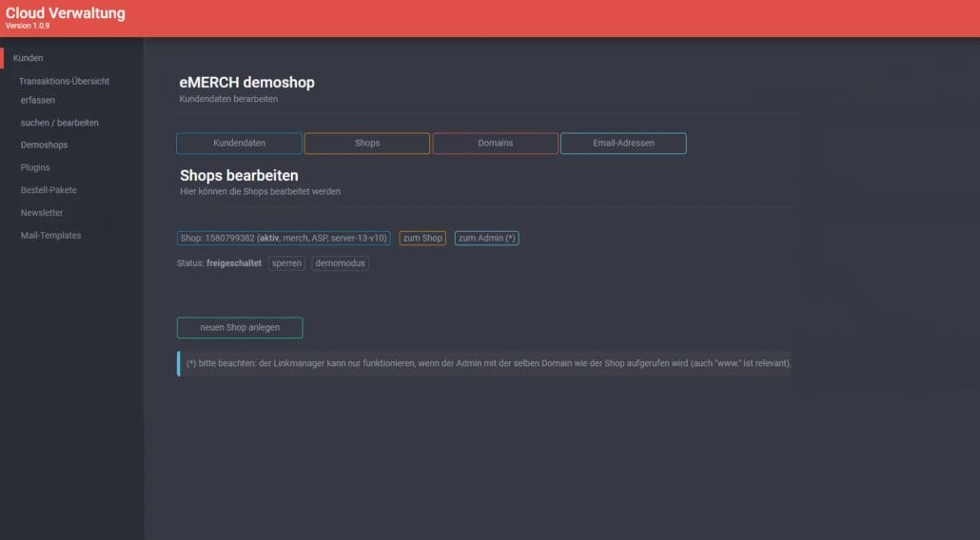Image resolution: width=980 pixels, height=540 pixels.
Task: Click the Cloud Verwaltung header title
Action: tap(66, 13)
